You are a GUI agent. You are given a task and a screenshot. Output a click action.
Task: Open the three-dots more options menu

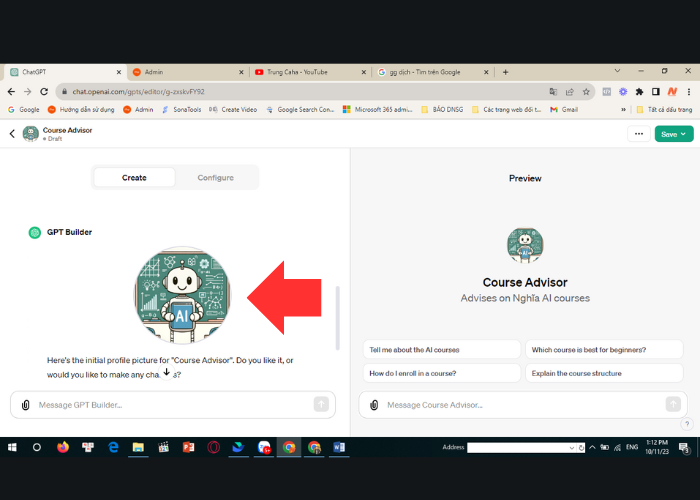(x=638, y=133)
